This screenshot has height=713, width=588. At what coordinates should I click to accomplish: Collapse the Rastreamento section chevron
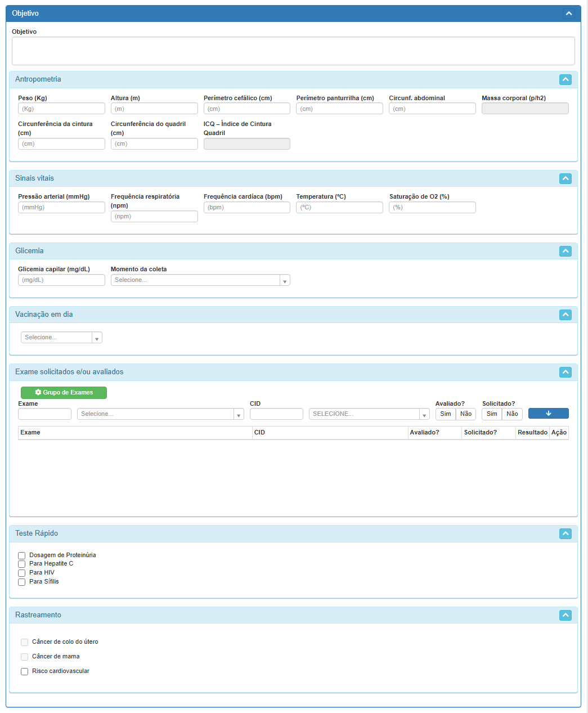565,615
